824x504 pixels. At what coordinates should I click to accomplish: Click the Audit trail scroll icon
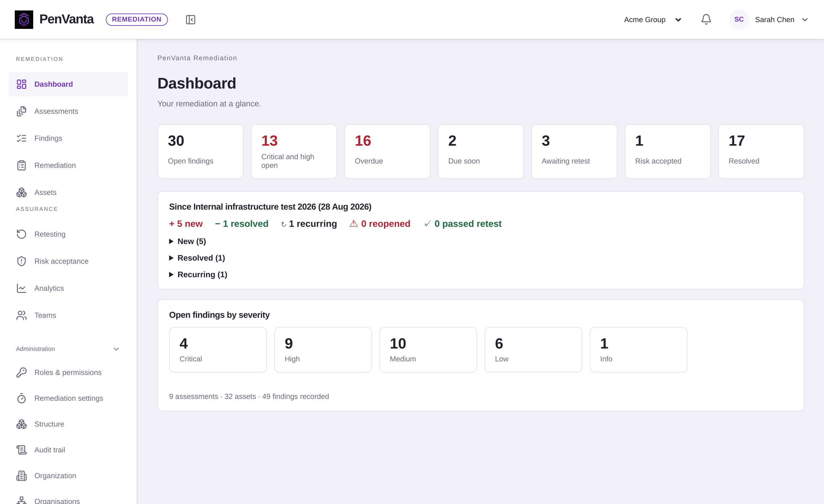pyautogui.click(x=22, y=450)
